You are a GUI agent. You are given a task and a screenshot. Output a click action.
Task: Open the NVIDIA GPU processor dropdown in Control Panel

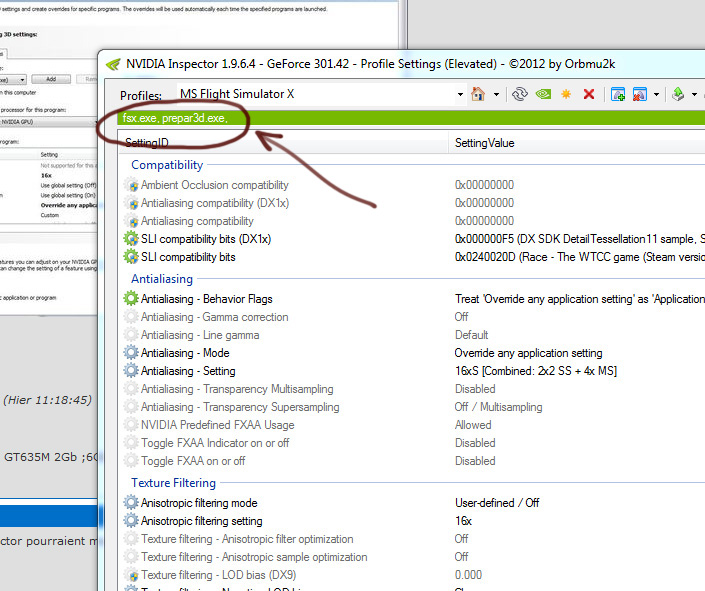[x=49, y=122]
